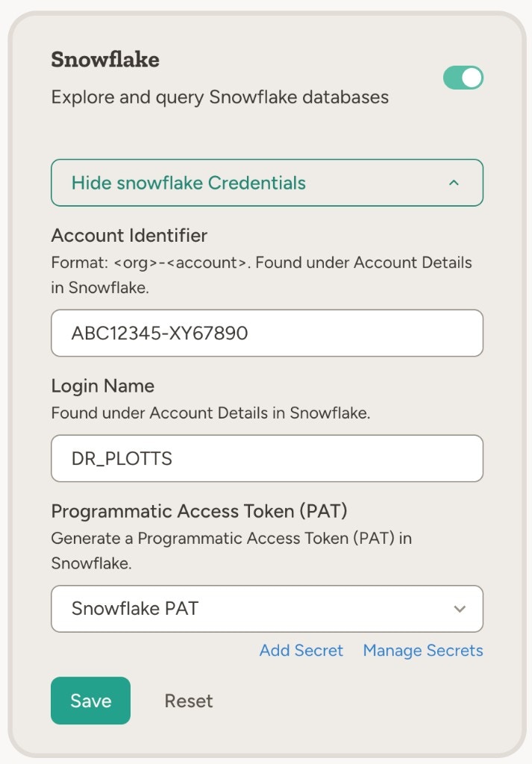Open Add Secret
The height and width of the screenshot is (764, 532).
pos(301,651)
